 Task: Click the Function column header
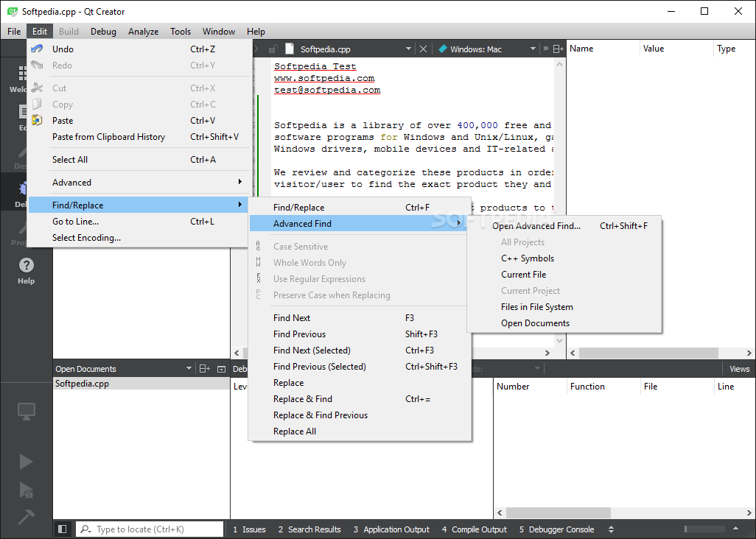point(603,387)
